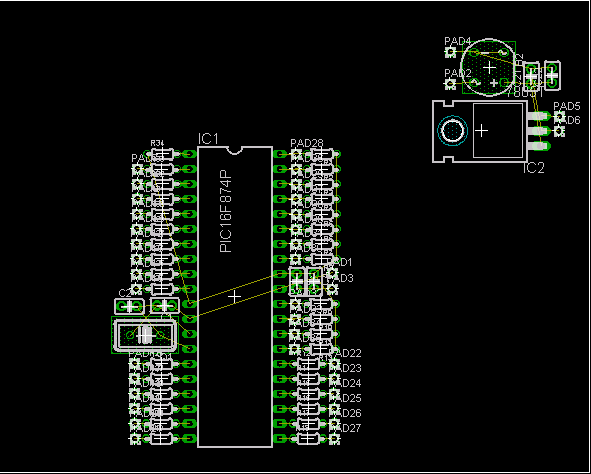
Task: Select the round buzzer component origin
Action: [489, 68]
